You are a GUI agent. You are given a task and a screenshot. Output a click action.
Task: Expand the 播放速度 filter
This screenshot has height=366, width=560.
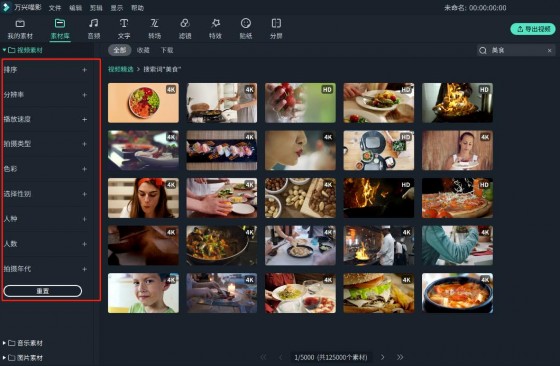84,120
